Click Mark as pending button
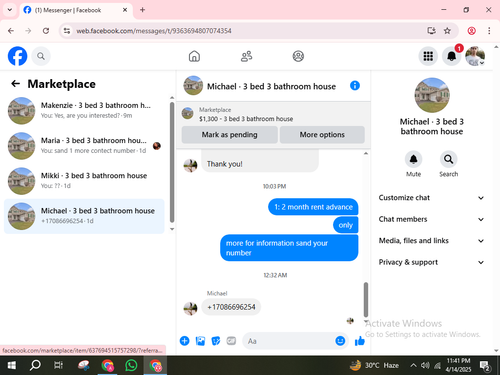Viewport: 500px width, 375px height. pyautogui.click(x=229, y=135)
